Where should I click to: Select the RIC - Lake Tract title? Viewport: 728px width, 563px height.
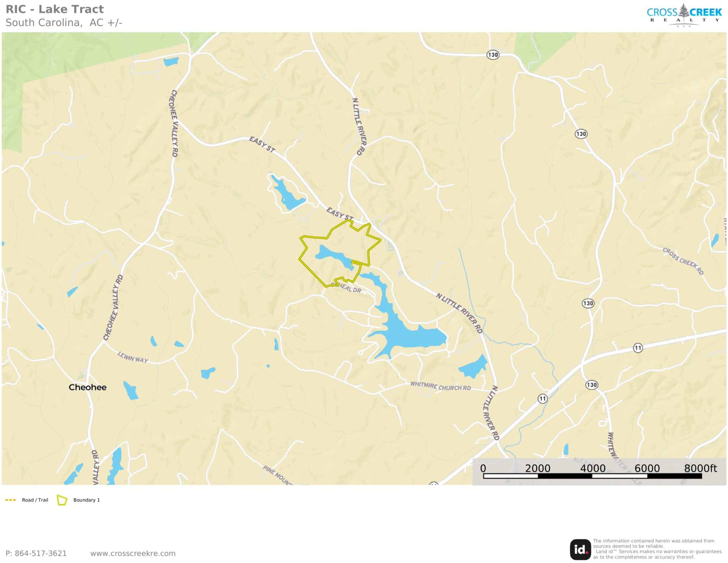click(55, 9)
